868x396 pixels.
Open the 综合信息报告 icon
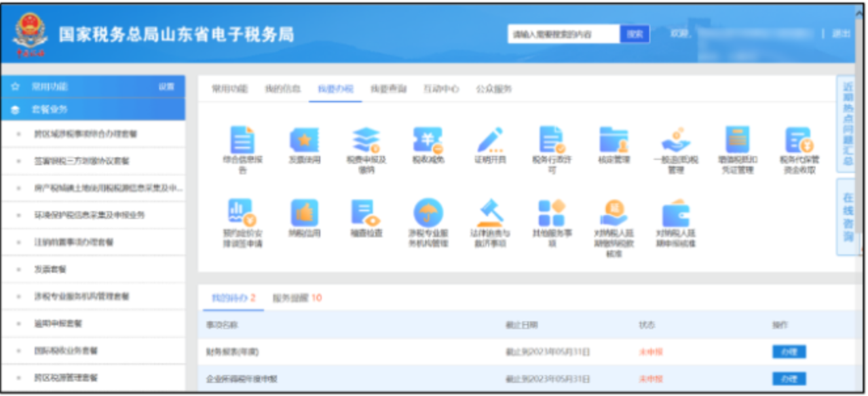[x=242, y=140]
